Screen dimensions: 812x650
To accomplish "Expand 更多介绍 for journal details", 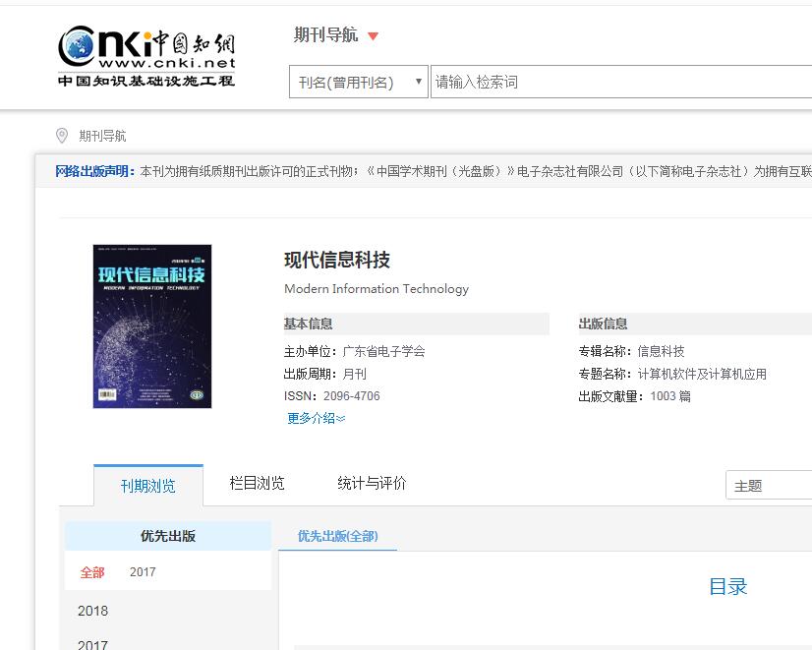I will (x=316, y=418).
